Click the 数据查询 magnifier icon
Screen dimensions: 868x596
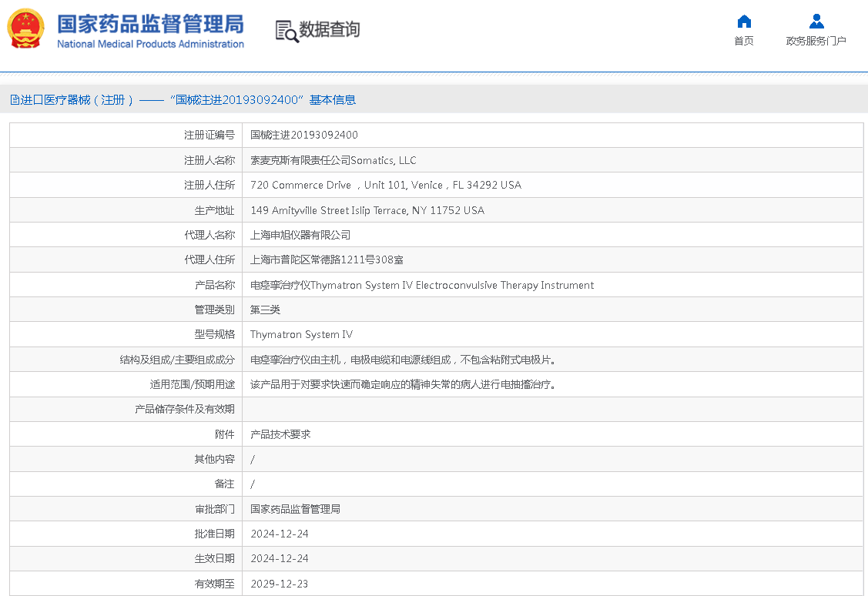pyautogui.click(x=287, y=31)
